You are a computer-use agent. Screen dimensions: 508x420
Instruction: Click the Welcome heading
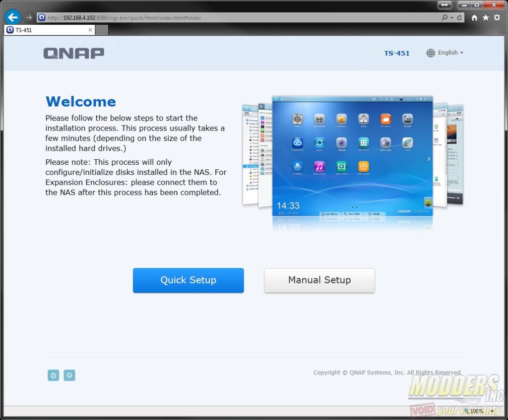pyautogui.click(x=81, y=101)
